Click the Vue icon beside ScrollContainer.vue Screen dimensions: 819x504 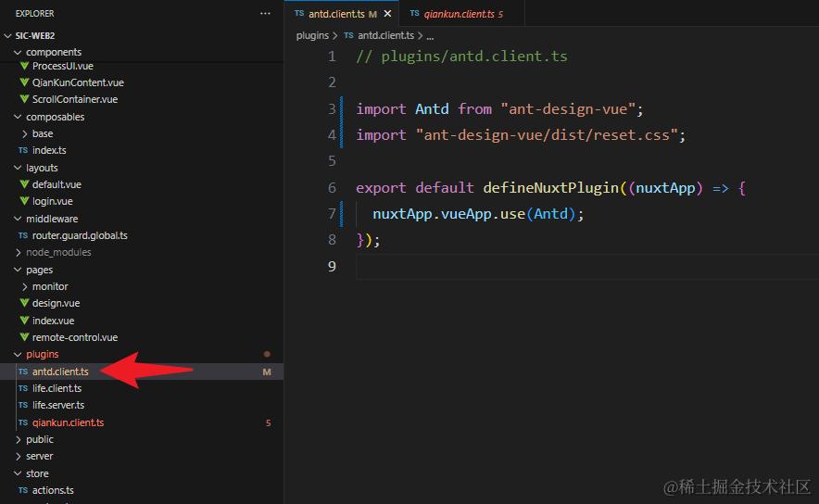pyautogui.click(x=24, y=99)
